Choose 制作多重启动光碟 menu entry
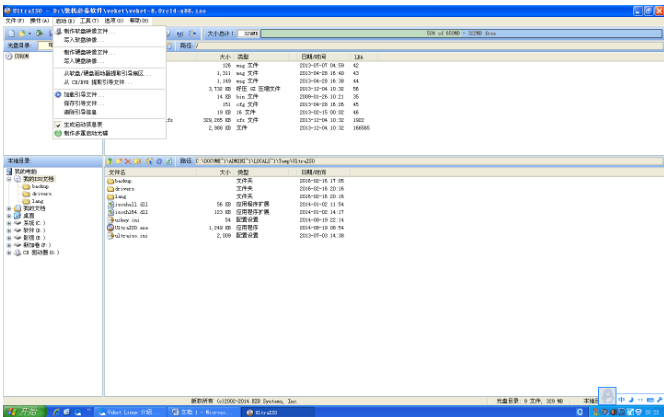 pos(110,133)
